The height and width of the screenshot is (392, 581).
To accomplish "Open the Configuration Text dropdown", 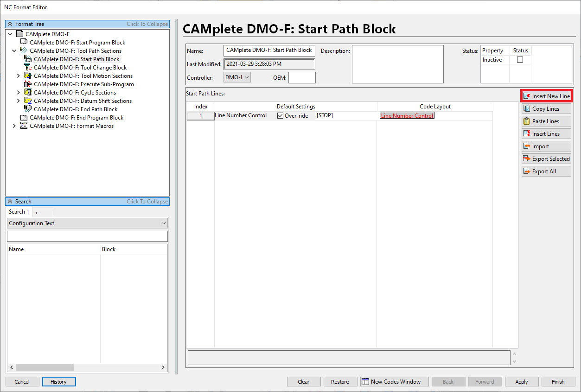I will [87, 223].
